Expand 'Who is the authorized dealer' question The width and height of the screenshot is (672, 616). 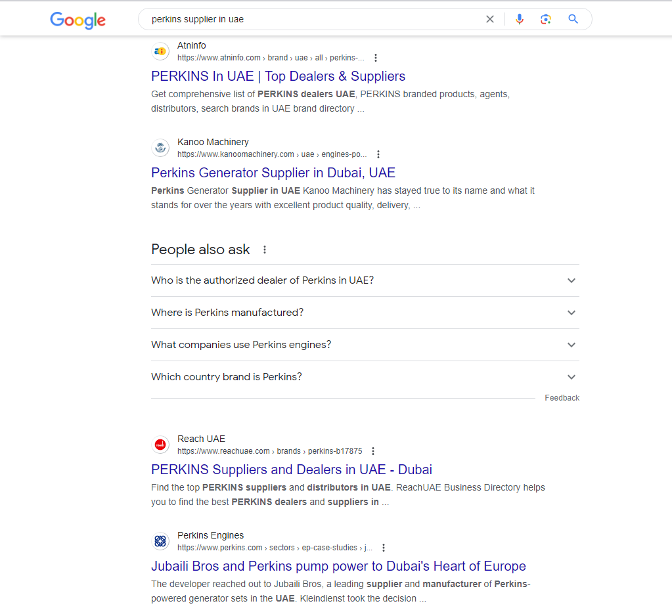tap(365, 280)
